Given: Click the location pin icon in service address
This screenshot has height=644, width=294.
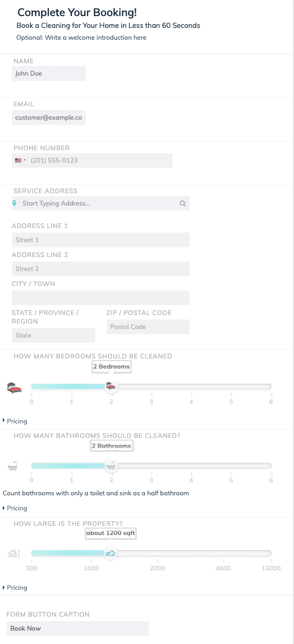Looking at the screenshot, I should point(14,203).
